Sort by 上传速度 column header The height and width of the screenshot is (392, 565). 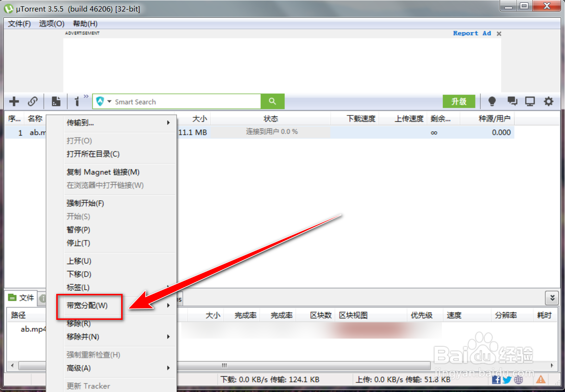tap(403, 119)
